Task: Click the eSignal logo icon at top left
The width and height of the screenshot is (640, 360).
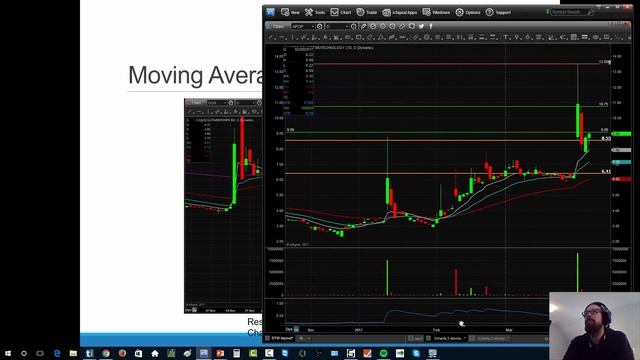Action: coord(271,12)
